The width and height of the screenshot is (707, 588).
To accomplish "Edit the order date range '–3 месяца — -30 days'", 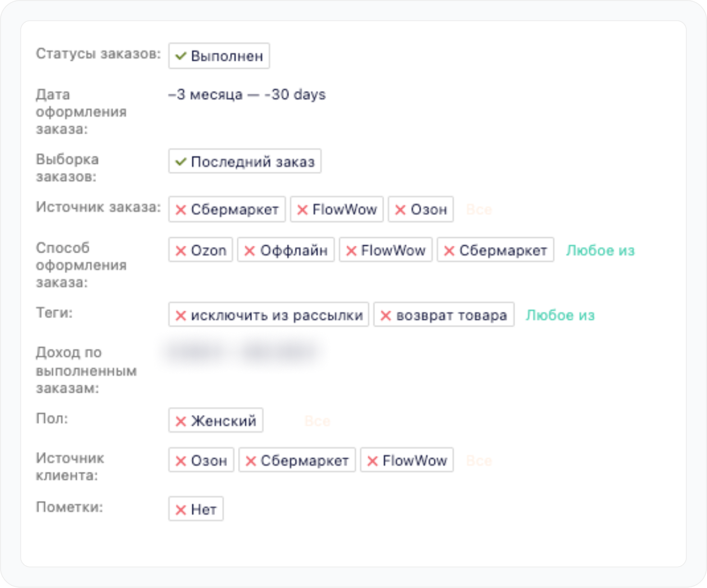I will (x=247, y=95).
